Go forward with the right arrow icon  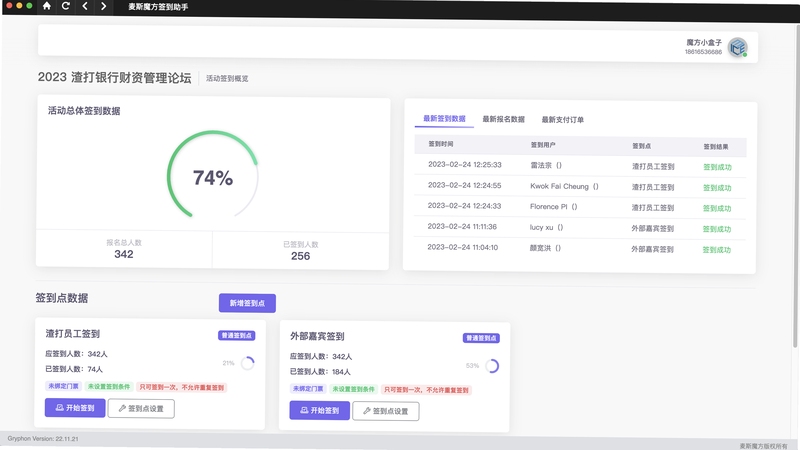click(104, 6)
